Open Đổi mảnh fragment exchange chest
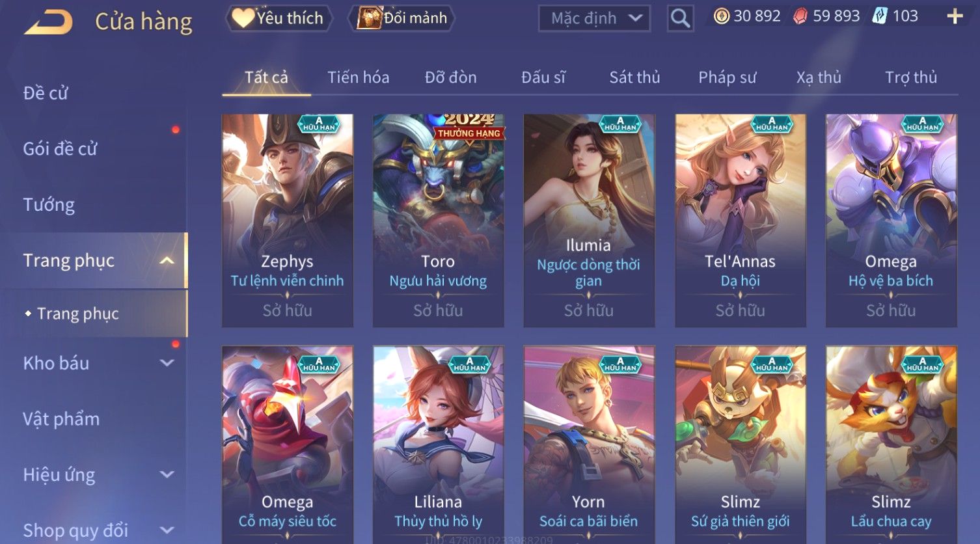This screenshot has width=980, height=544. tap(402, 18)
